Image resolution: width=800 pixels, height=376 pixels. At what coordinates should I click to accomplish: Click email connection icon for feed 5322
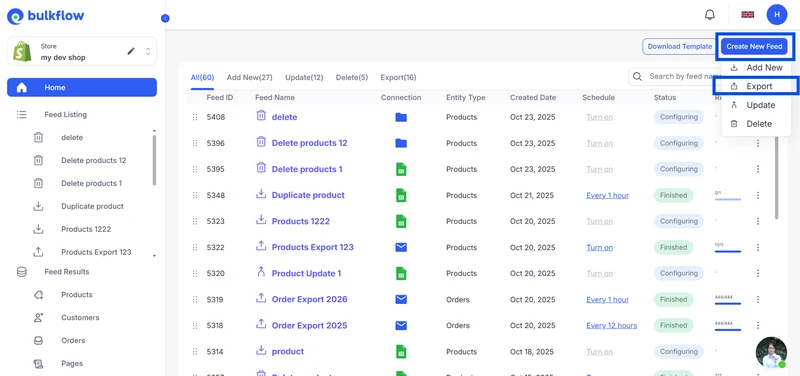click(401, 247)
